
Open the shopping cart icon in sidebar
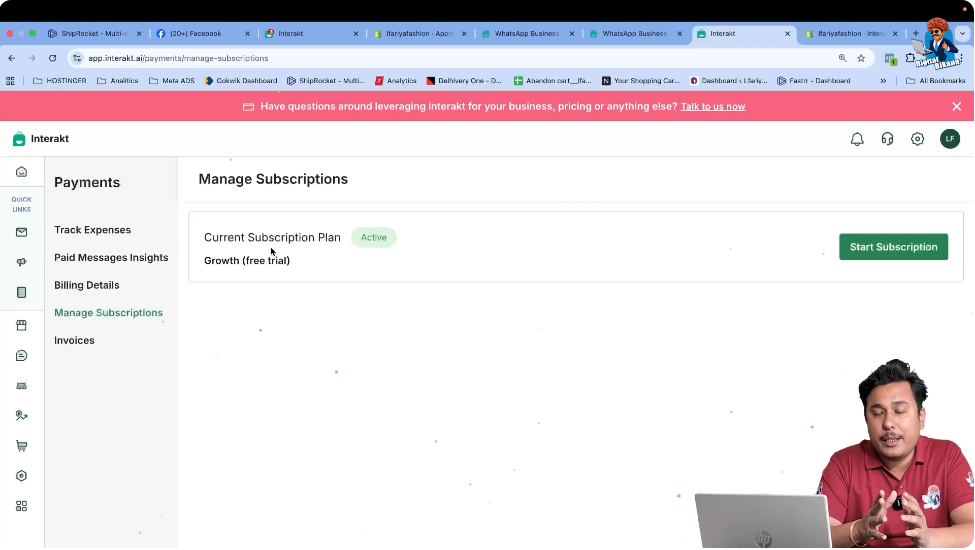22,446
